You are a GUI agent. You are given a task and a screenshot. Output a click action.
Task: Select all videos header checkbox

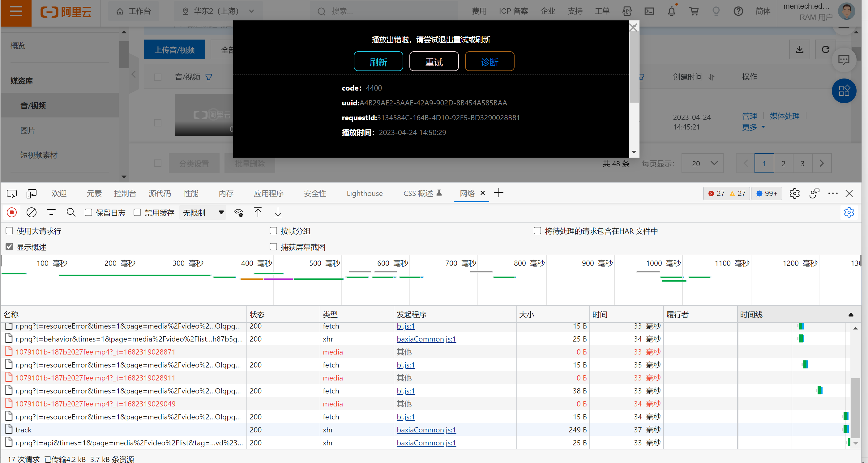click(158, 77)
